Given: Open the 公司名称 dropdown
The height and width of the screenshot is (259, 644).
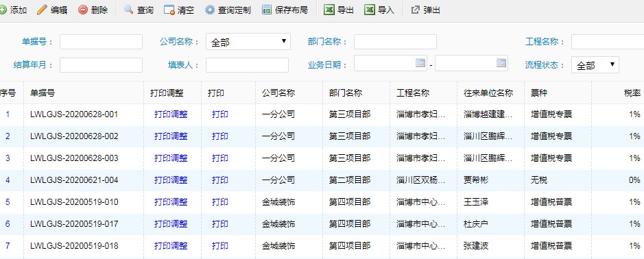Looking at the screenshot, I should point(248,42).
